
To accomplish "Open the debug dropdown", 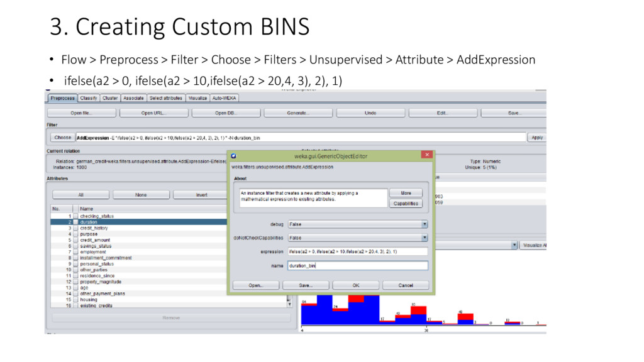I will [358, 224].
